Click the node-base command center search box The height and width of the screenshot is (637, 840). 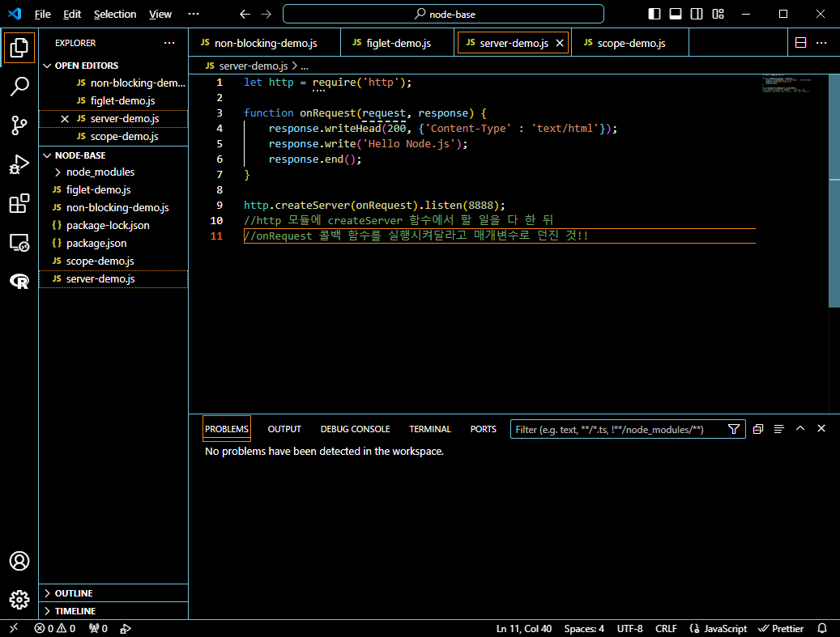(443, 14)
